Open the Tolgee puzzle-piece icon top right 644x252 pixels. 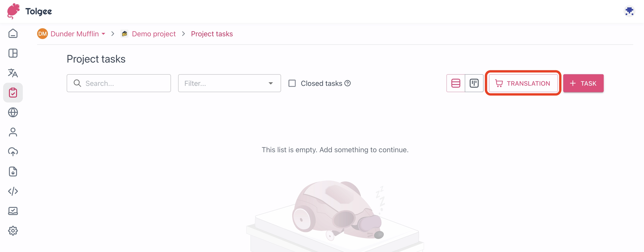(629, 11)
